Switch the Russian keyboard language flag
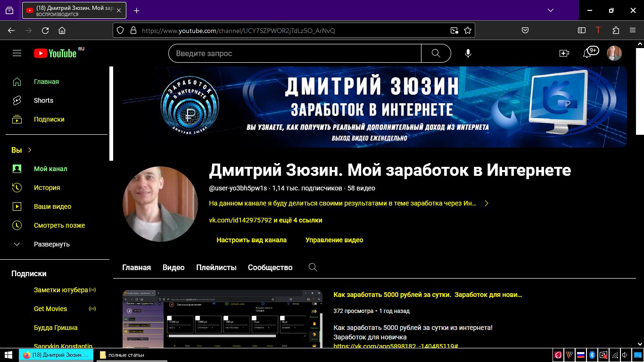This screenshot has width=644, height=362. click(x=581, y=355)
